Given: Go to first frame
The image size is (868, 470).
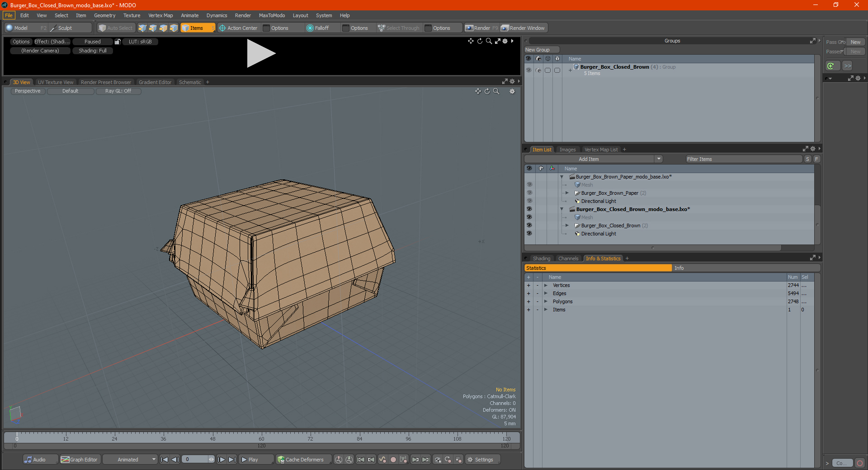Looking at the screenshot, I should [x=165, y=460].
